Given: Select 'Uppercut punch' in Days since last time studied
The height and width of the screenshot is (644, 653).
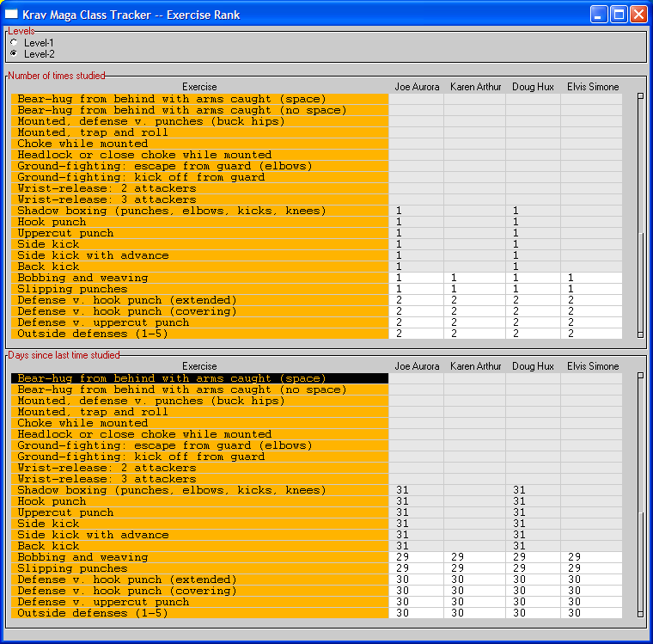Looking at the screenshot, I should pos(199,512).
